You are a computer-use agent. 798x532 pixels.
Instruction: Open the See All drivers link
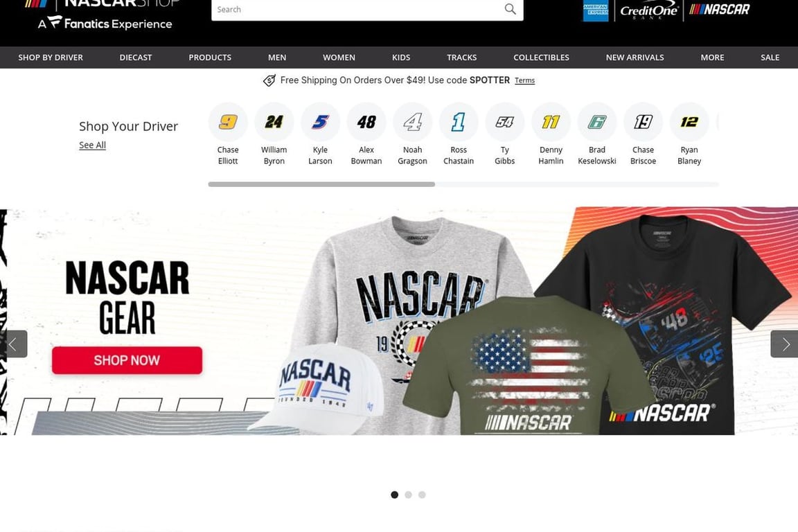92,145
